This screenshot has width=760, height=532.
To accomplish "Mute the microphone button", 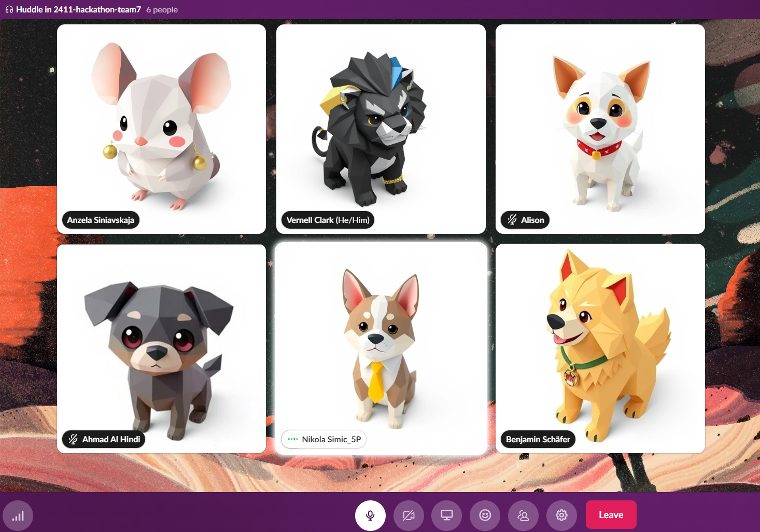I will [x=370, y=515].
